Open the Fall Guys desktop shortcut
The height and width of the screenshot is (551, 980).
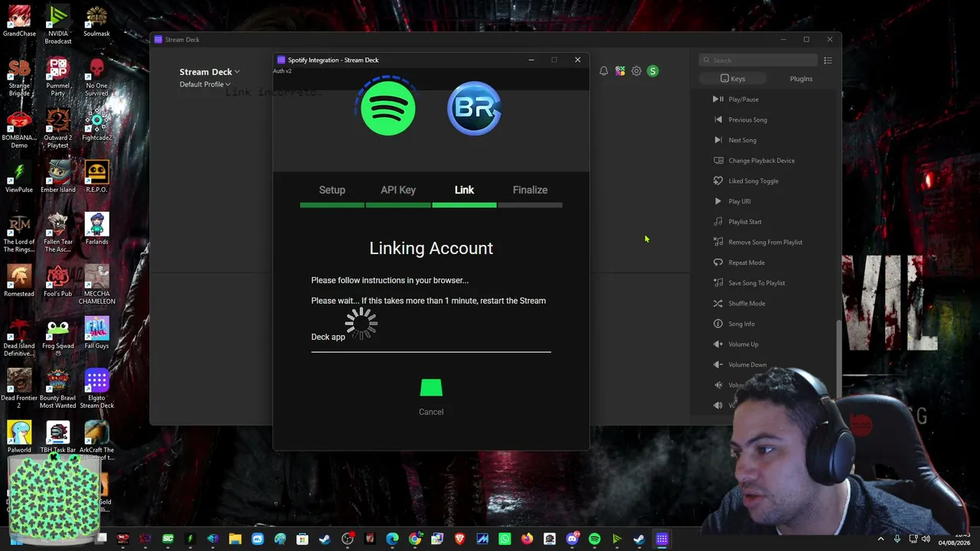(x=96, y=334)
